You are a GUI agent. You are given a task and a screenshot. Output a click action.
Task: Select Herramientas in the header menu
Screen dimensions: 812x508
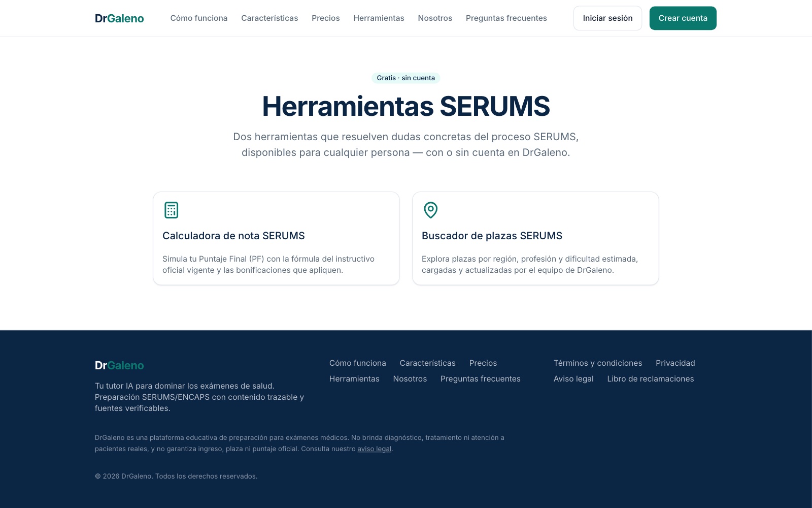tap(379, 18)
